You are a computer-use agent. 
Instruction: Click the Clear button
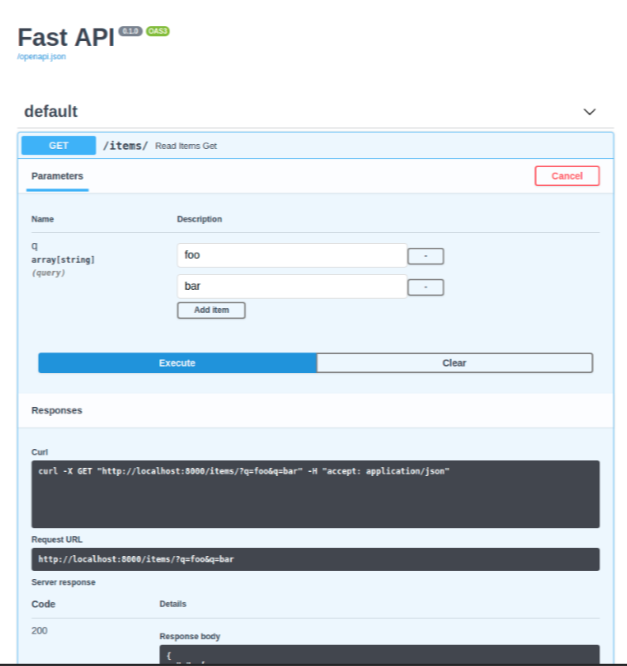tap(455, 363)
